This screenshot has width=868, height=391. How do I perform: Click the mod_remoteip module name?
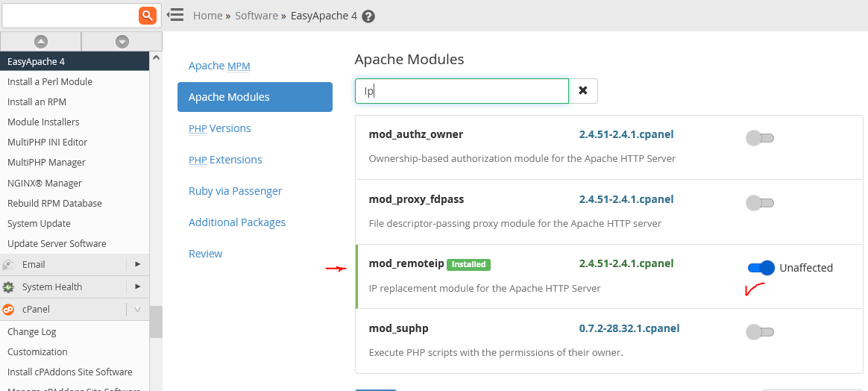[x=406, y=263]
